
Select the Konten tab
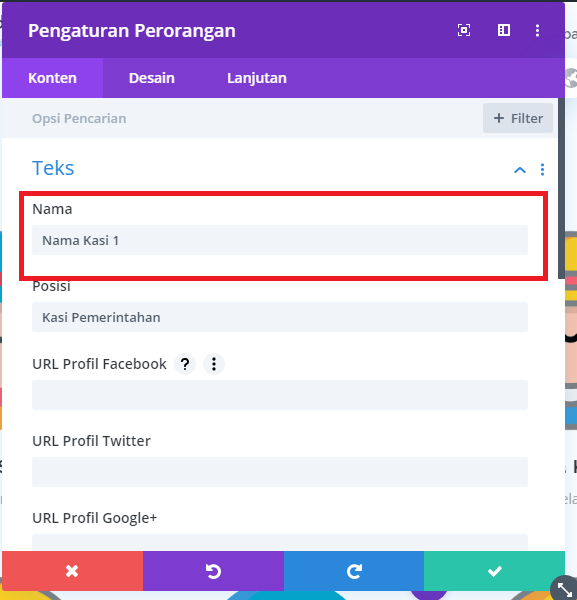tap(52, 78)
